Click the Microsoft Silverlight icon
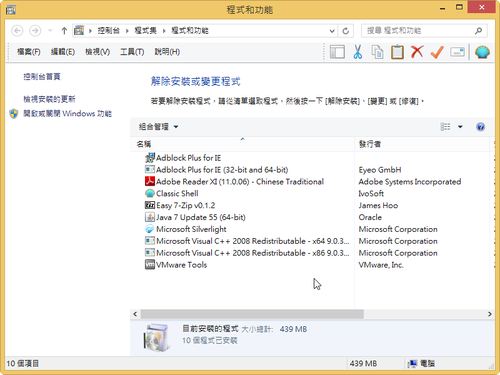500x375 pixels. [x=150, y=229]
